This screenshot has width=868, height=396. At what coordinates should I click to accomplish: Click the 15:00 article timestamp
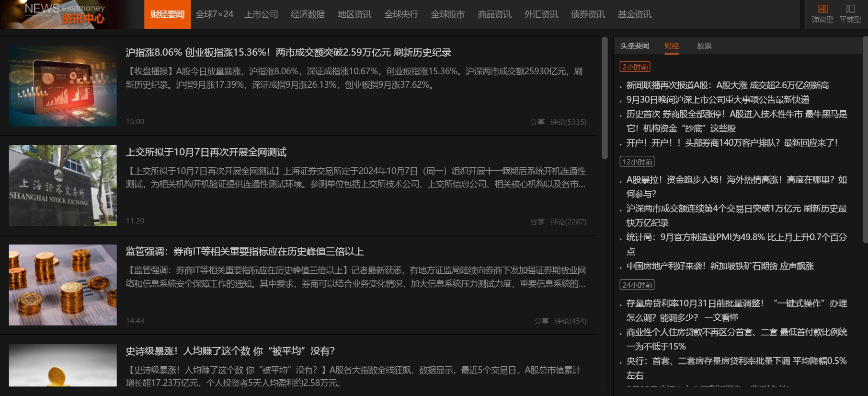pos(135,122)
